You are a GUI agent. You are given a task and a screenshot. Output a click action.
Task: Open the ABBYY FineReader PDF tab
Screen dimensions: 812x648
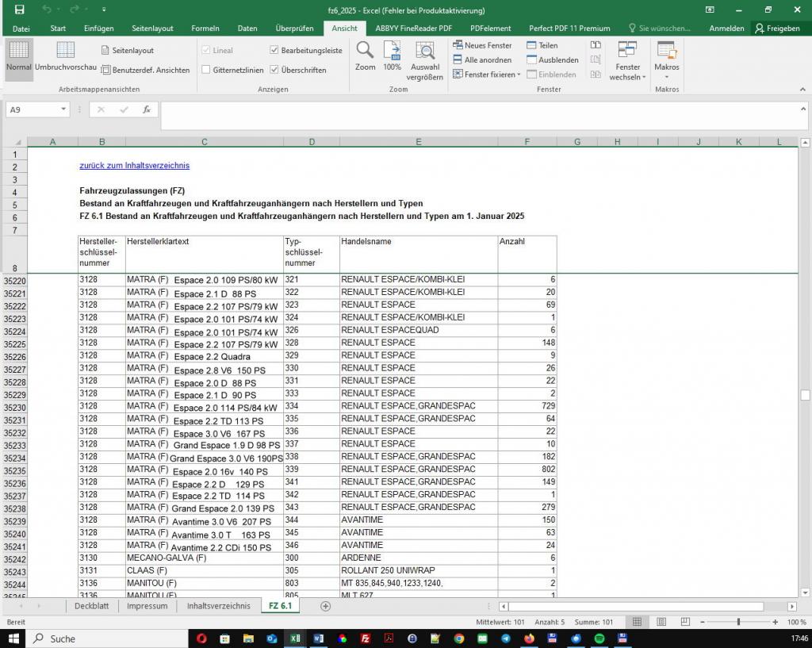[414, 29]
